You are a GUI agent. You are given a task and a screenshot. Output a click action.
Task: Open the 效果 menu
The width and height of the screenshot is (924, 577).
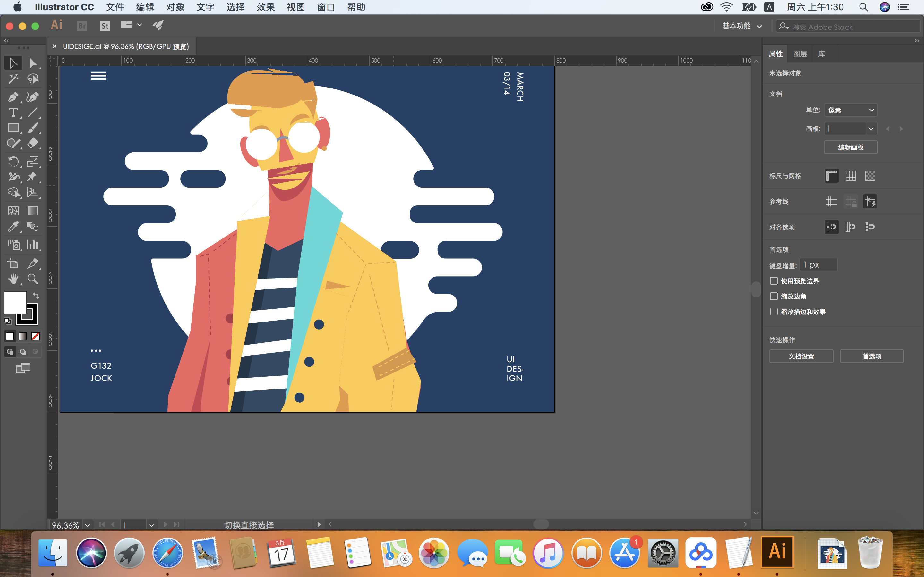click(x=265, y=7)
